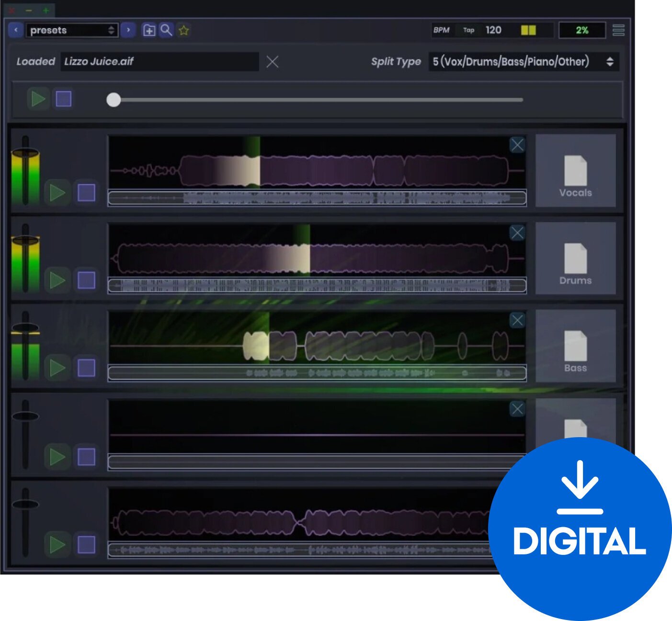Image resolution: width=672 pixels, height=621 pixels.
Task: Open the preset search magnifier
Action: (x=166, y=30)
